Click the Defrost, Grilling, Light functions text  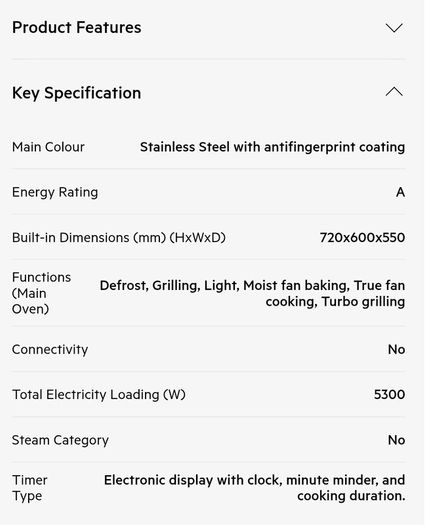[x=252, y=294]
